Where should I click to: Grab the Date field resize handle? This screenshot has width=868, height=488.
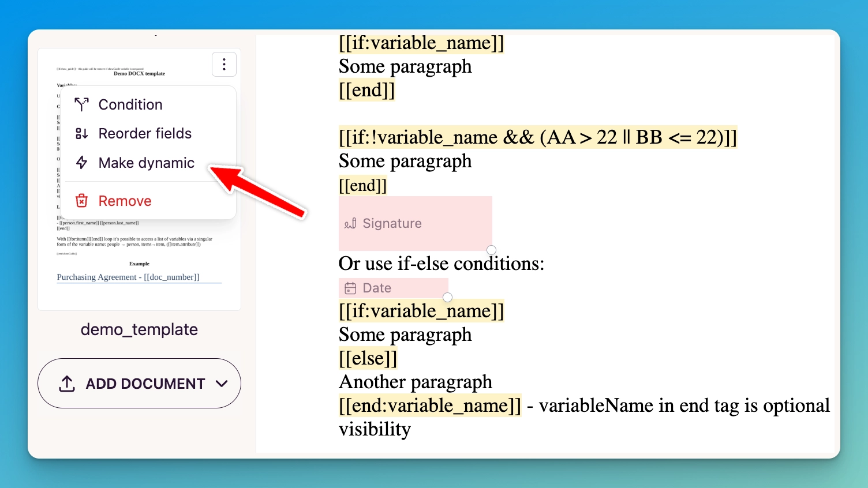point(447,297)
